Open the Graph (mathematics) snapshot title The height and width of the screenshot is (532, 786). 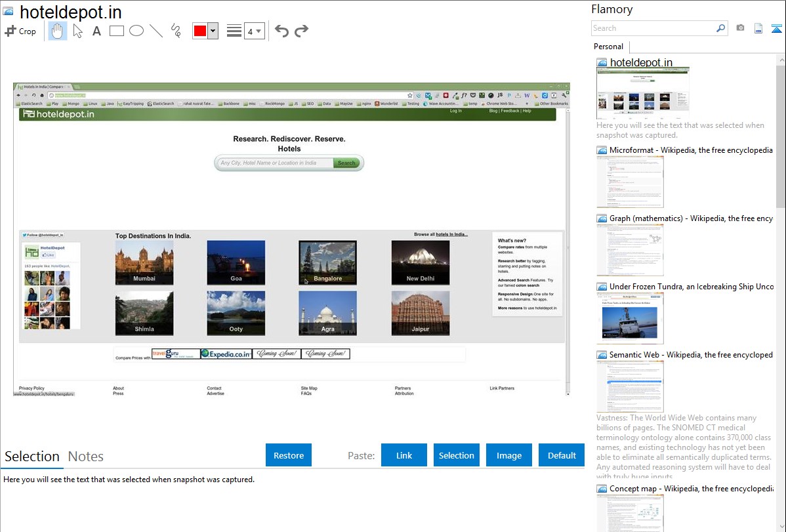pyautogui.click(x=691, y=218)
